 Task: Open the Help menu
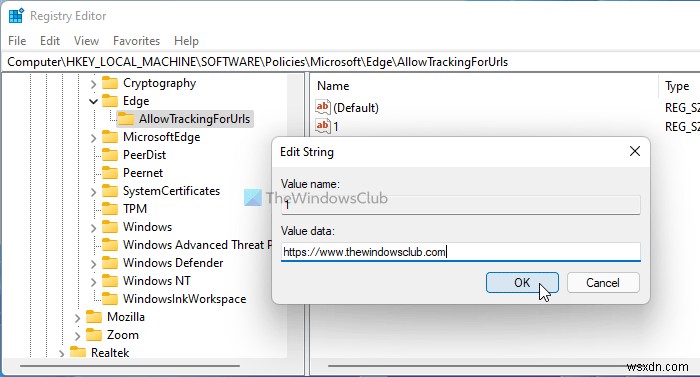point(186,41)
